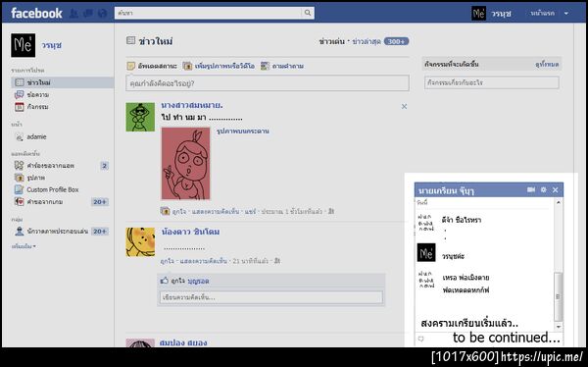Select ถามคำถาม Ask Question option
This screenshot has width=588, height=367.
pyautogui.click(x=282, y=66)
